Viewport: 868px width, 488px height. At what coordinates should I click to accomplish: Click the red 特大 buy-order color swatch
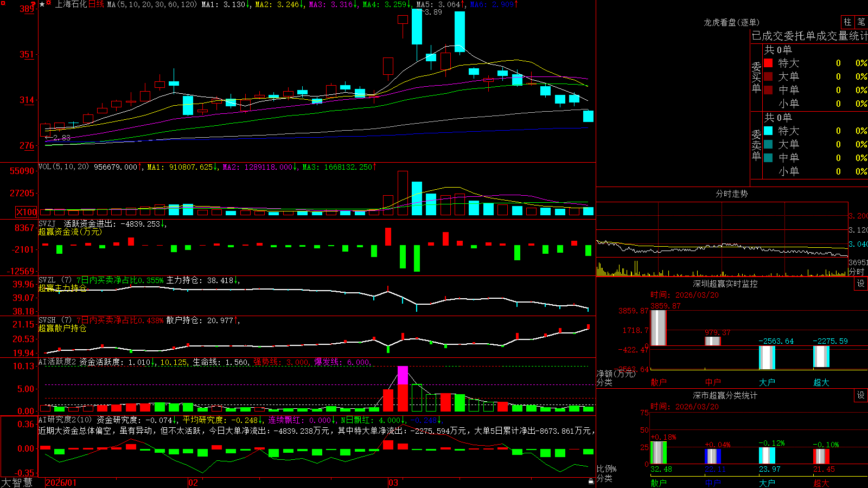point(768,63)
